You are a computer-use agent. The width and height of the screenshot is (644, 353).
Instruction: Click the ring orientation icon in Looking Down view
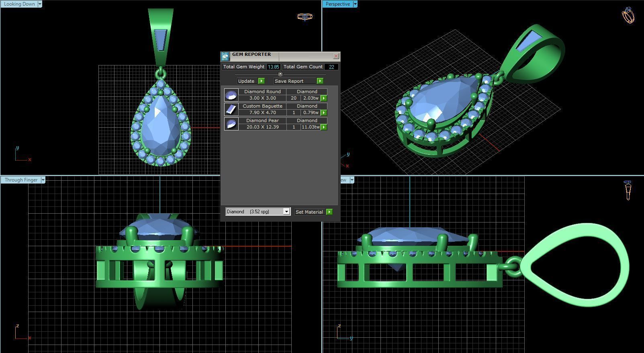pos(305,16)
